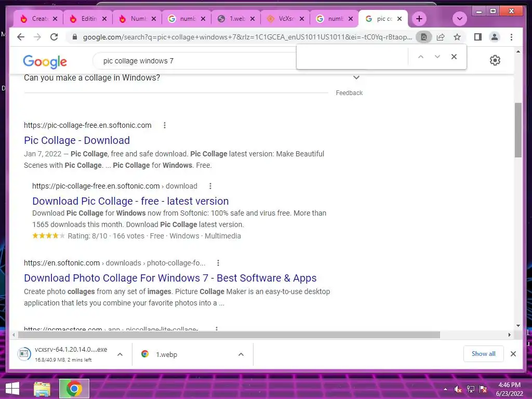The height and width of the screenshot is (399, 532).
Task: Click the Google search box
Action: pyautogui.click(x=193, y=61)
